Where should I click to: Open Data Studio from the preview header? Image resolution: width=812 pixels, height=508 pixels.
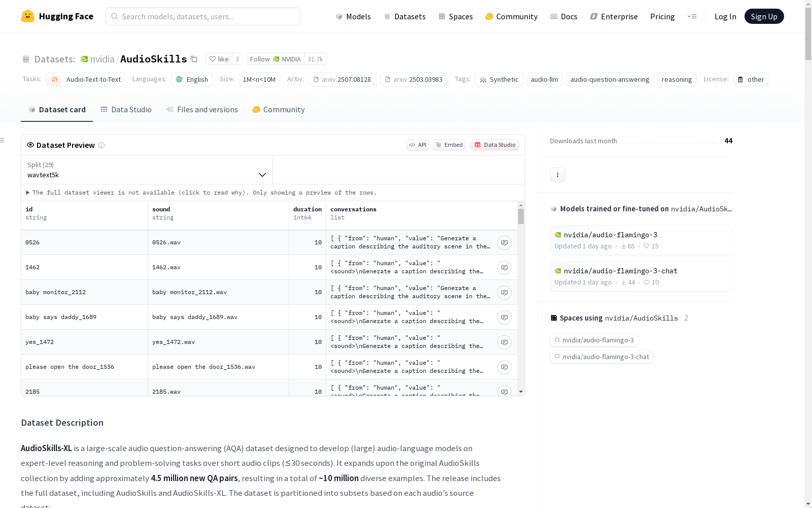(495, 145)
